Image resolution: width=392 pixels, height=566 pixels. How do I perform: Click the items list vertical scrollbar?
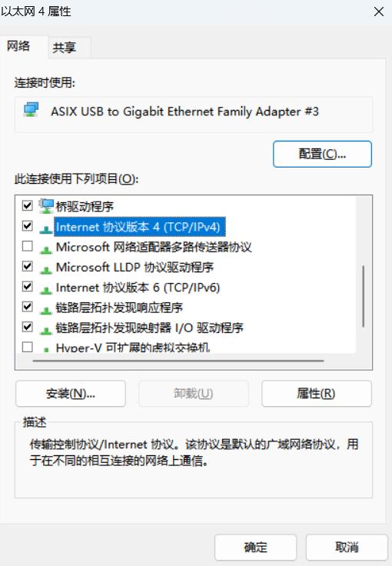coord(363,296)
